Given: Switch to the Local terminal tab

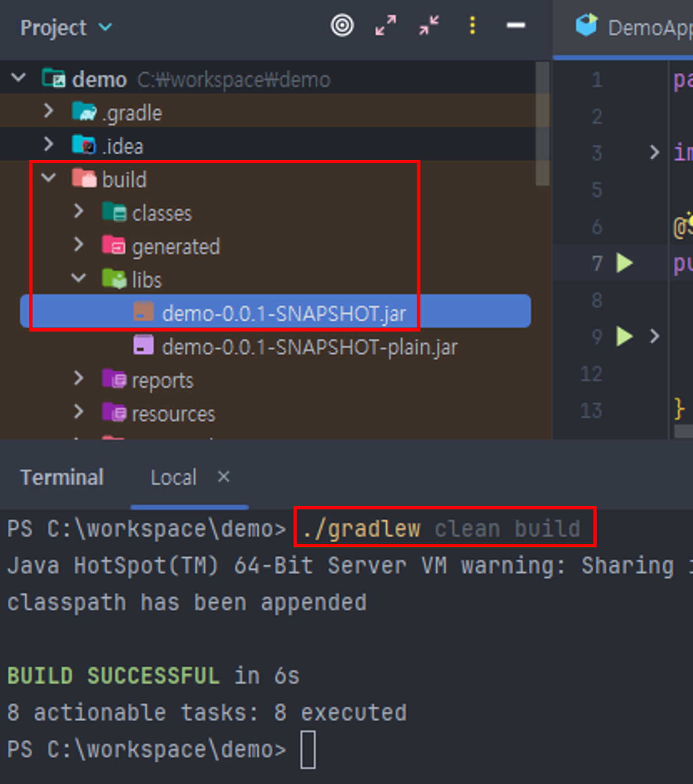Looking at the screenshot, I should [173, 477].
